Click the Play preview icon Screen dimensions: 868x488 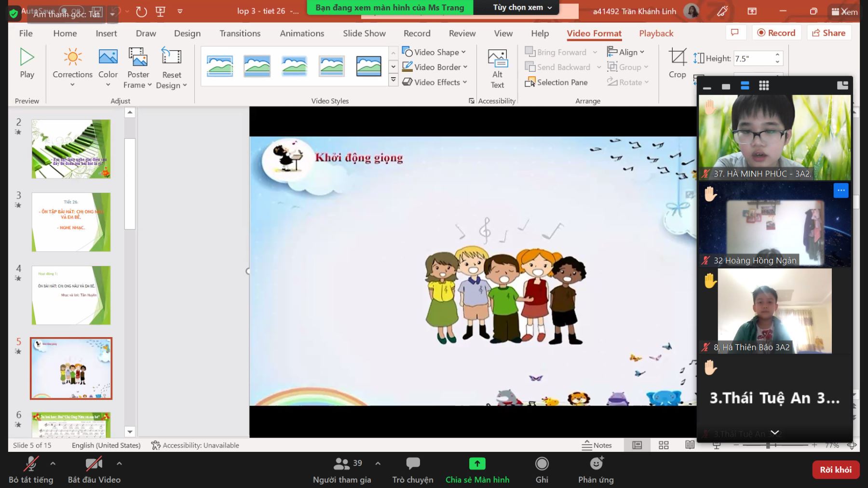pos(27,57)
